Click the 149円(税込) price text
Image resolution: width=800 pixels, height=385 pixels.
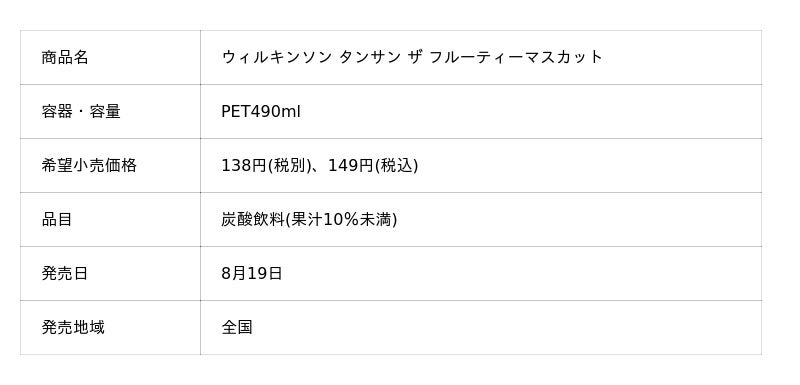[x=373, y=166]
